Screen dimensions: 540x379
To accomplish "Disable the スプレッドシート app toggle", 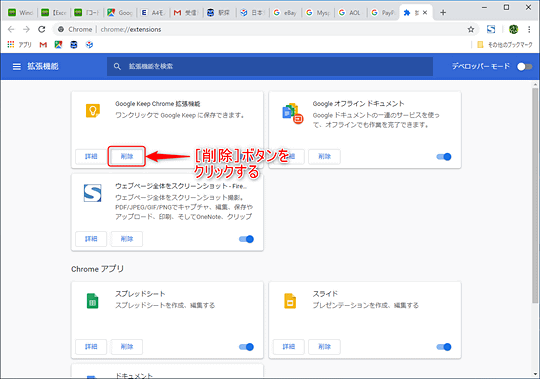I will click(x=246, y=347).
